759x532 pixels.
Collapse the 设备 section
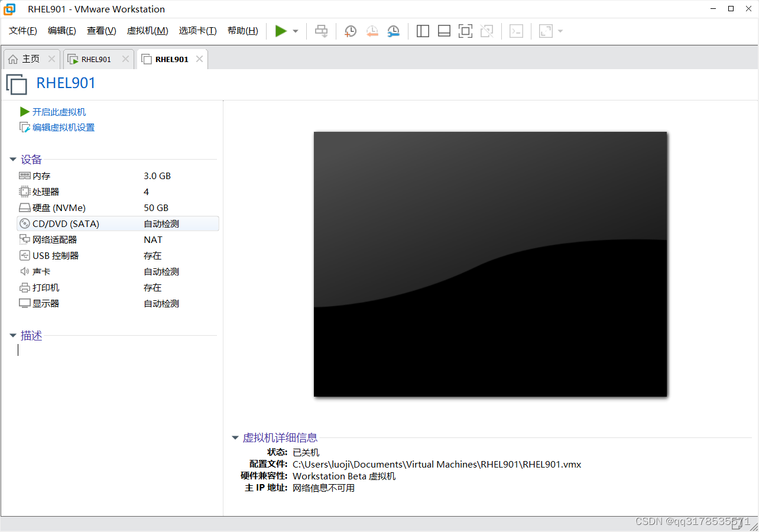pos(13,160)
